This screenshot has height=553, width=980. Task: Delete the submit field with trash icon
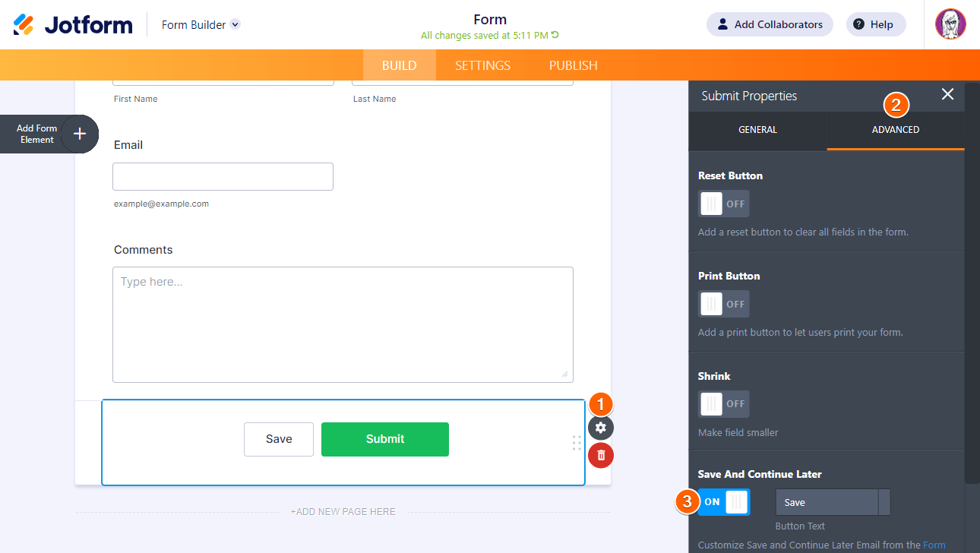(601, 455)
